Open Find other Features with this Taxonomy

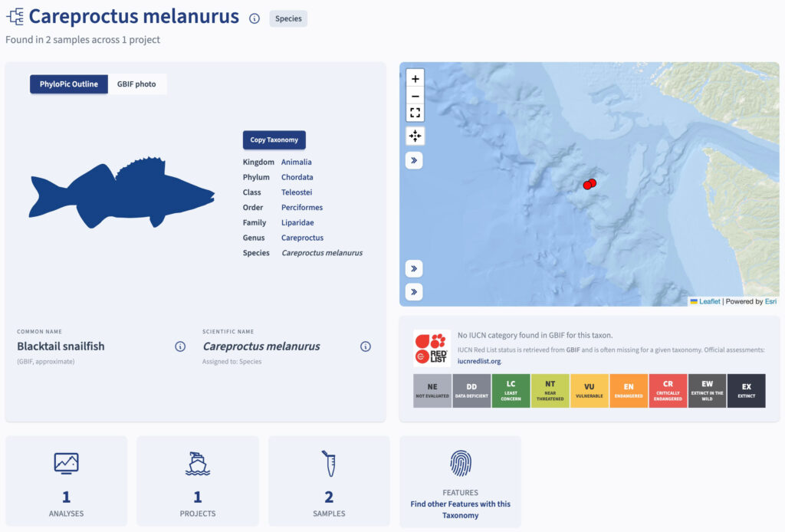pos(461,510)
